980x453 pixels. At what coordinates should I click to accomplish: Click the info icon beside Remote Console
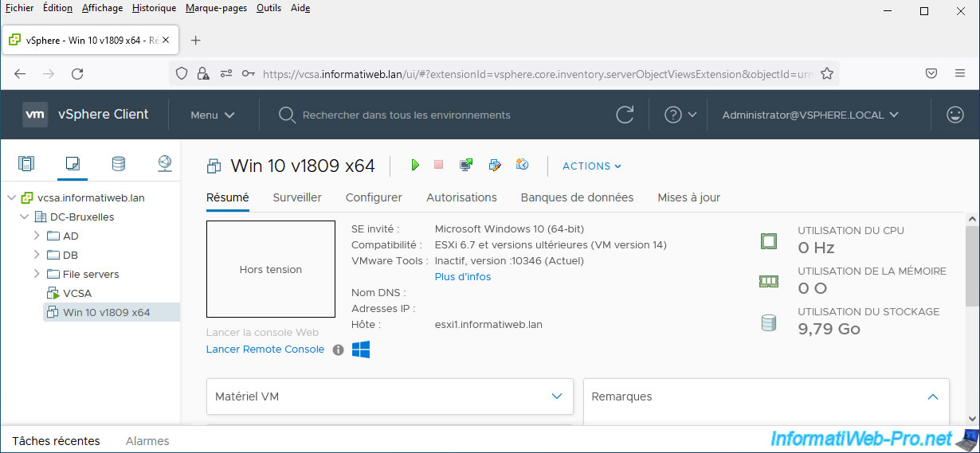point(338,350)
